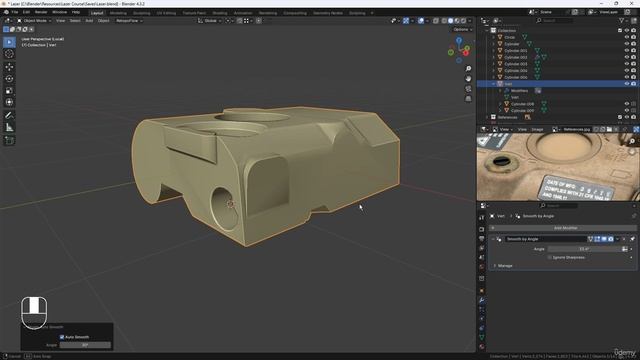Select the Measure tool
640x360 pixels.
[x=9, y=128]
